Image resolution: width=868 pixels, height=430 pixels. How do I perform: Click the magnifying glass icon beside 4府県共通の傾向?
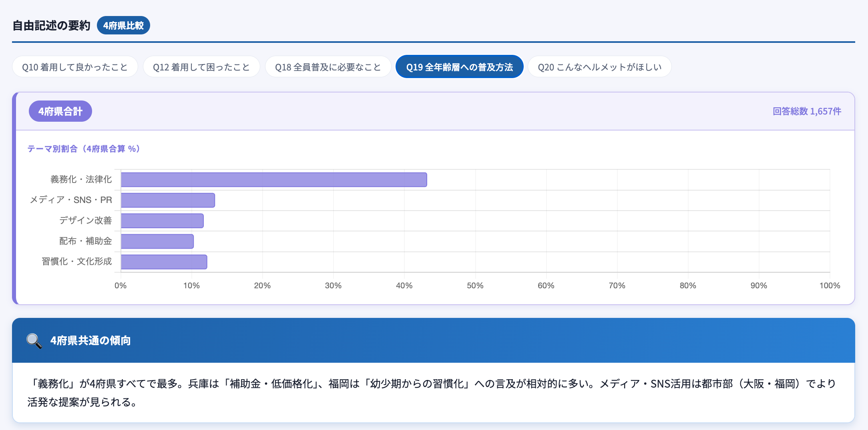tap(34, 341)
